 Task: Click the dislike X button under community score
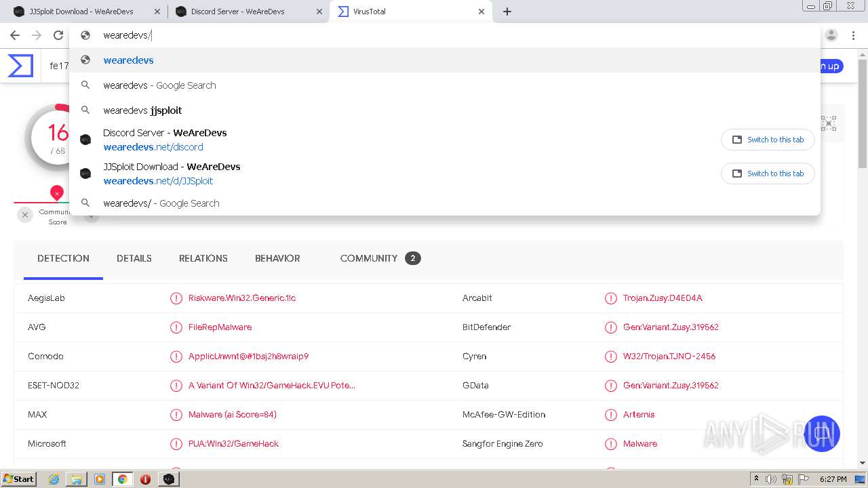[25, 215]
